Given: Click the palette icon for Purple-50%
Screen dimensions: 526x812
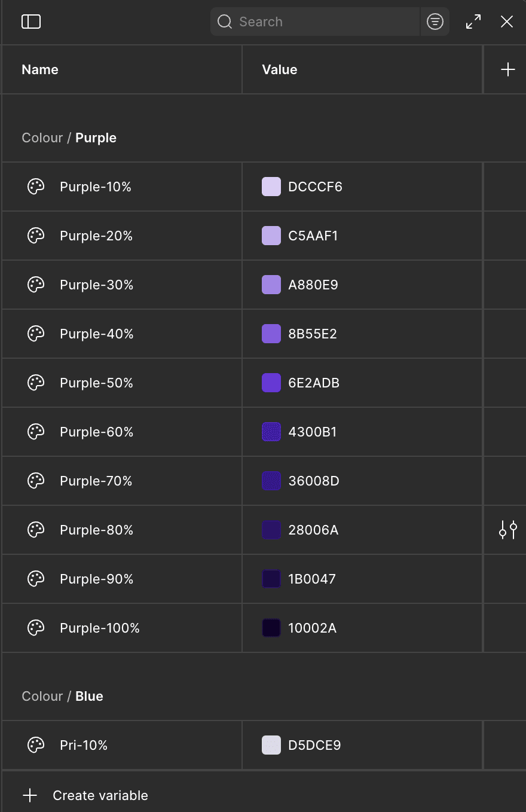Looking at the screenshot, I should tap(36, 383).
